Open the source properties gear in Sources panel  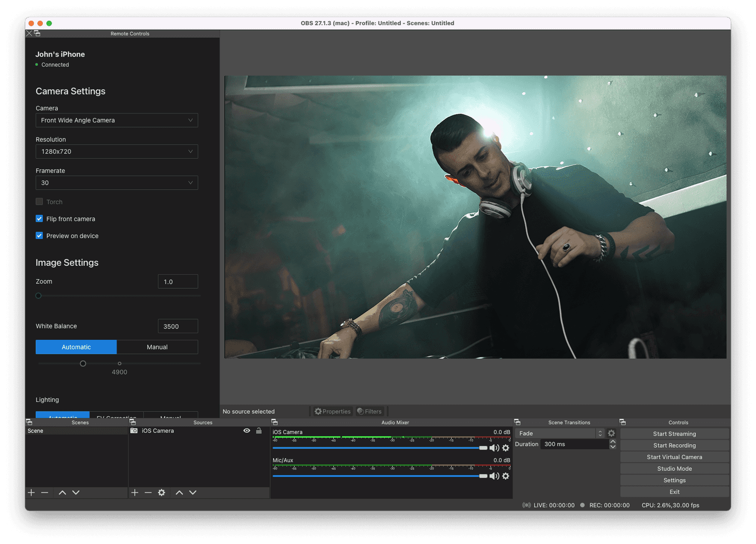point(161,493)
